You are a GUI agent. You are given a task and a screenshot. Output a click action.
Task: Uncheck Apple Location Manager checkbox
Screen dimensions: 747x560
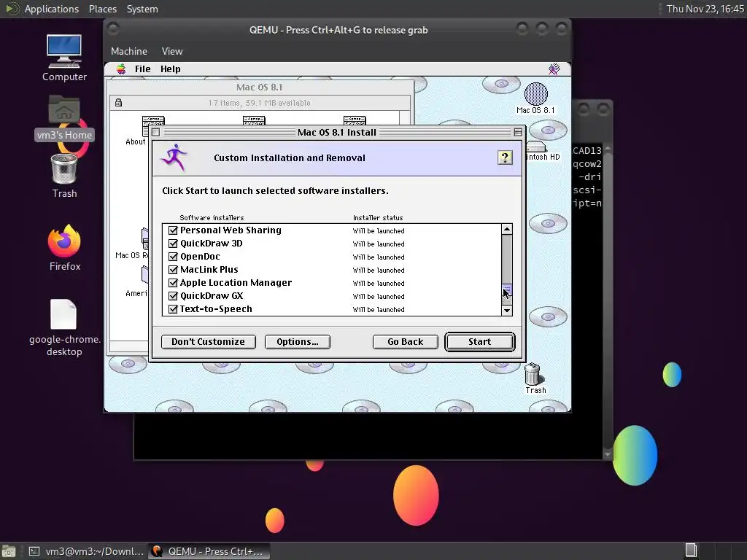point(173,283)
